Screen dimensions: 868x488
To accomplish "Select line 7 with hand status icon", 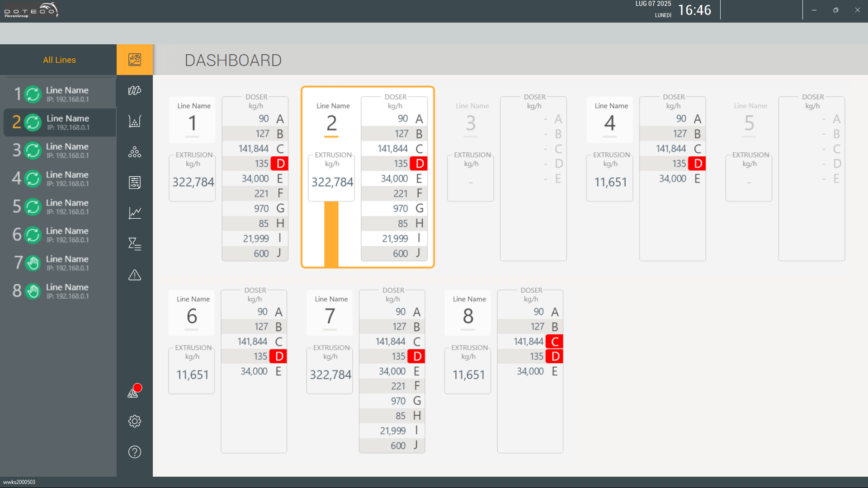I will [x=59, y=263].
